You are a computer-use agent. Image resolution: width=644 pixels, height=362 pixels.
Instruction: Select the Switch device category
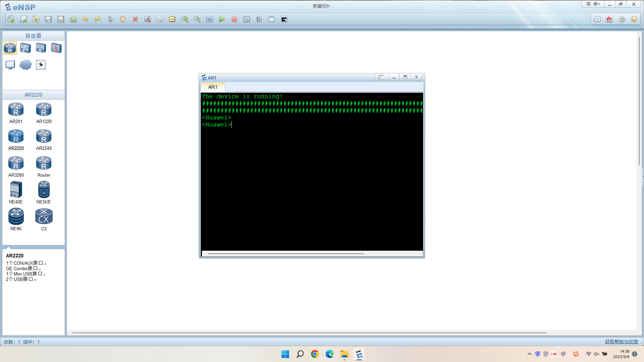[x=25, y=48]
